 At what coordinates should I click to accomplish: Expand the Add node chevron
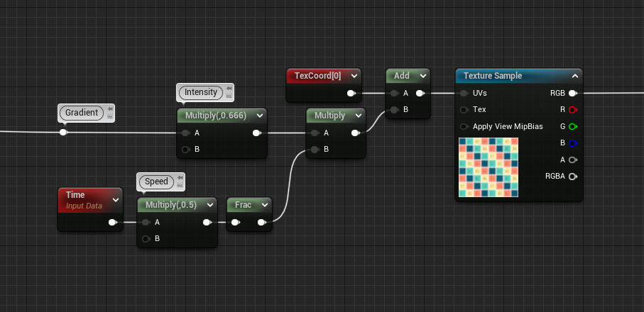click(x=423, y=76)
